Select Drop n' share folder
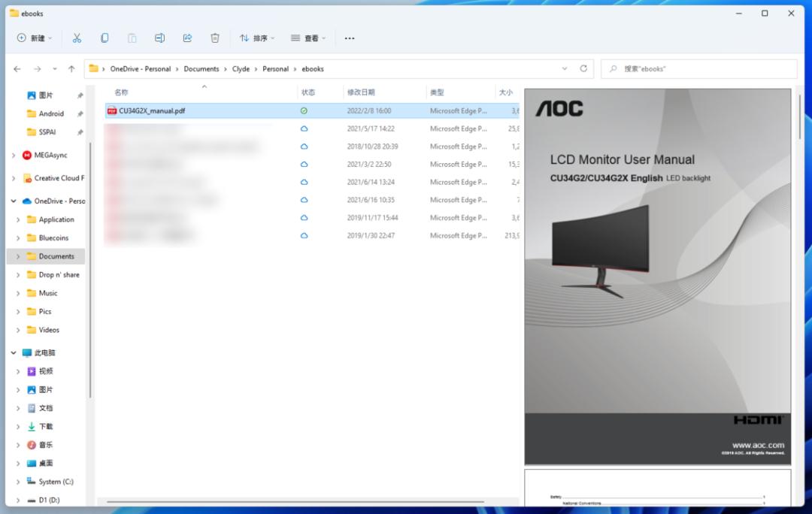Image resolution: width=812 pixels, height=514 pixels. (59, 275)
